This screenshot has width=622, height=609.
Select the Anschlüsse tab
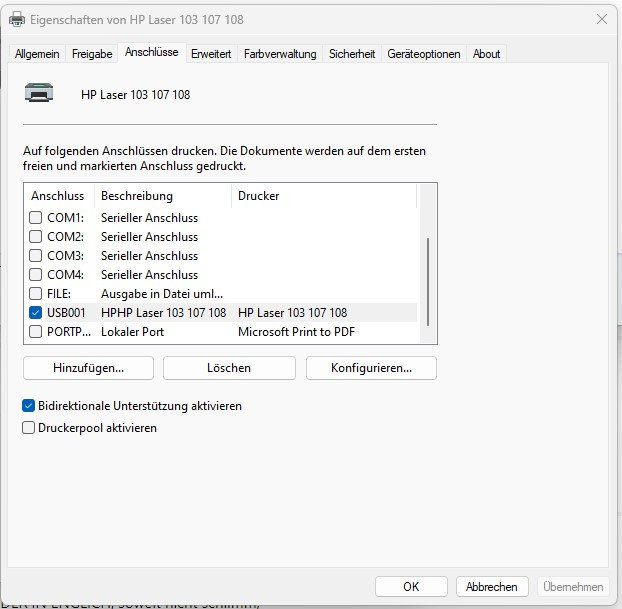[x=152, y=52]
